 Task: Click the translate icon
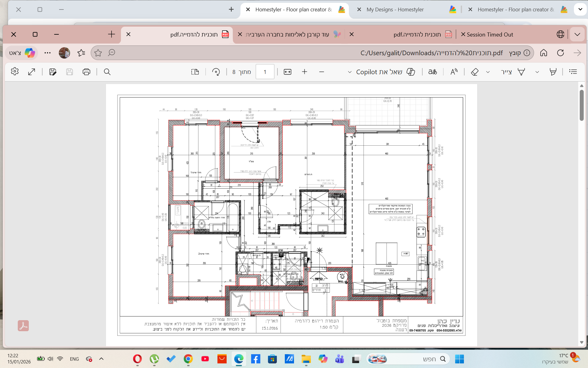[x=432, y=72]
